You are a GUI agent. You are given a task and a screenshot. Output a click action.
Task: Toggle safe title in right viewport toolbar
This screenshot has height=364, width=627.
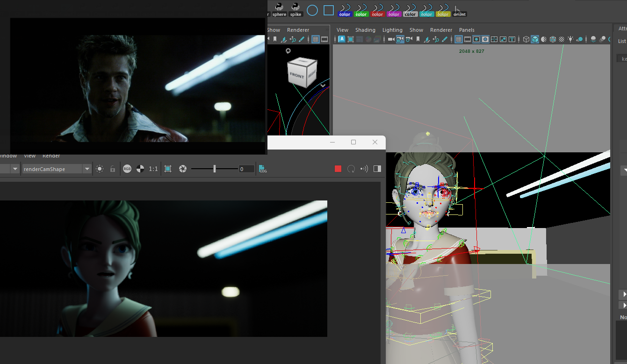pyautogui.click(x=512, y=39)
